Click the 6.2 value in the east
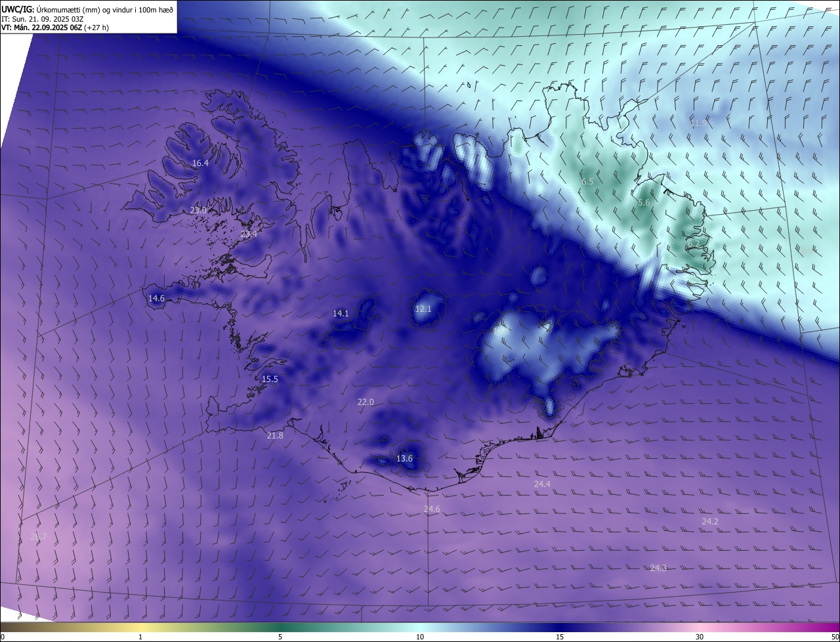 [694, 244]
